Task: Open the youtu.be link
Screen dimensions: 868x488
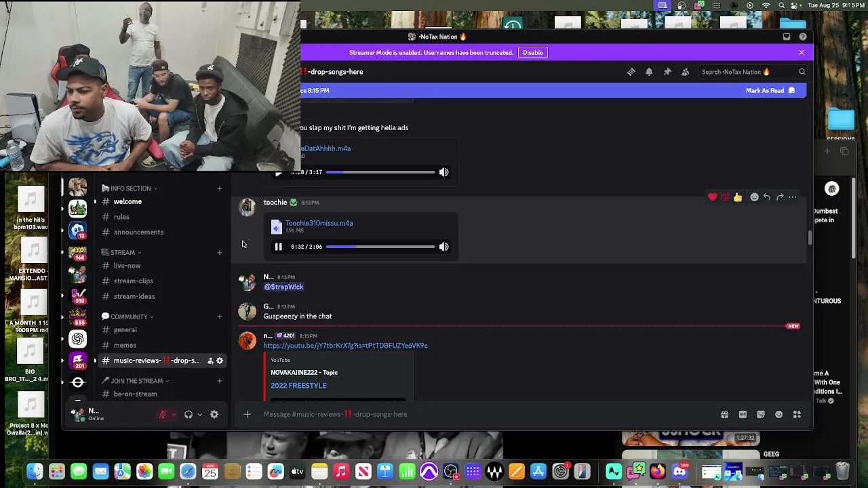Action: click(x=345, y=346)
